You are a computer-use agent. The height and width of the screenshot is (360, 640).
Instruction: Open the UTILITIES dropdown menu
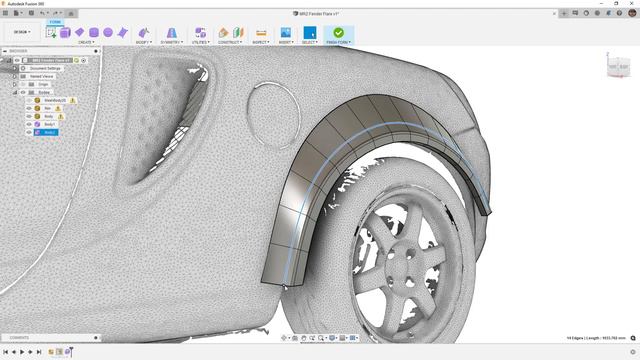200,42
